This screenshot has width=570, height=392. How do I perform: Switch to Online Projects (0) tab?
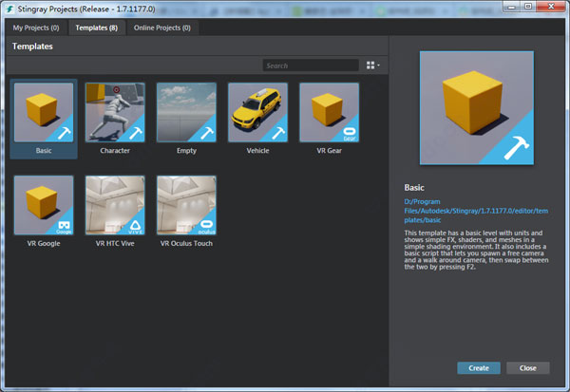(162, 28)
